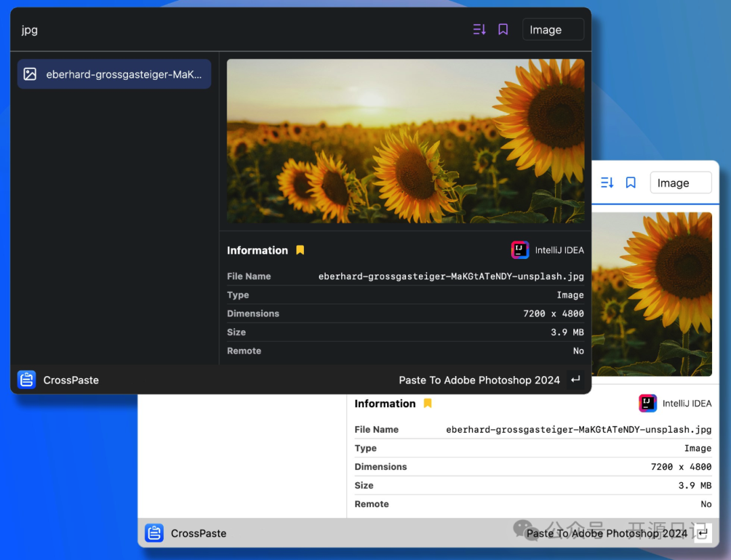Click the image file icon in list entry
Image resolution: width=731 pixels, height=560 pixels.
(x=30, y=74)
